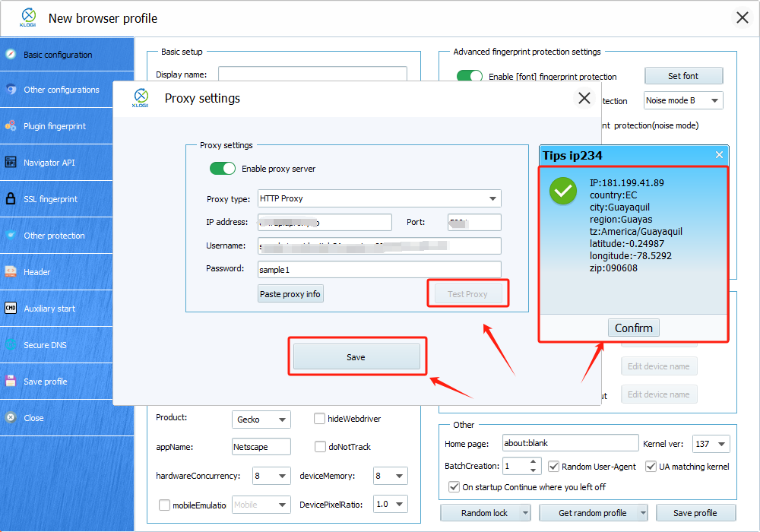Click Save in Proxy settings dialog
The image size is (760, 532).
356,357
